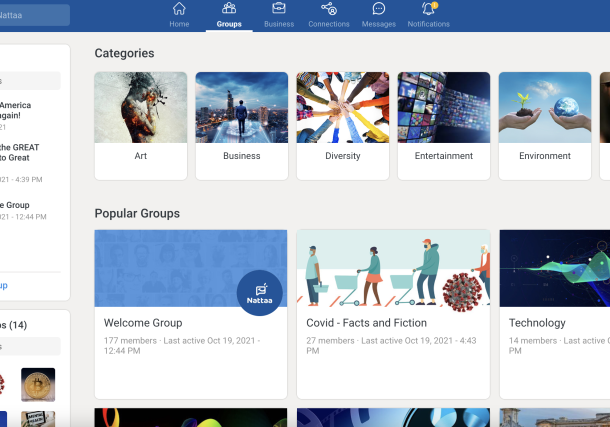Go to the Home page icon

coord(179,9)
